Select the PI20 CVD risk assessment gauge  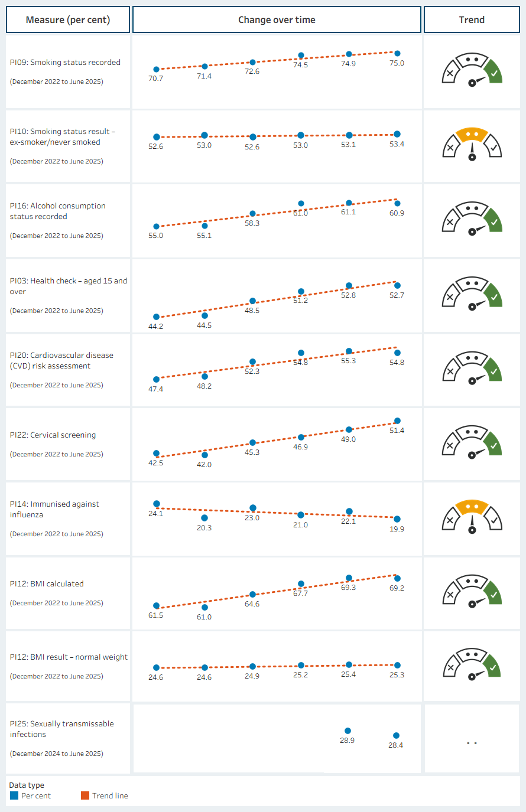tap(472, 369)
